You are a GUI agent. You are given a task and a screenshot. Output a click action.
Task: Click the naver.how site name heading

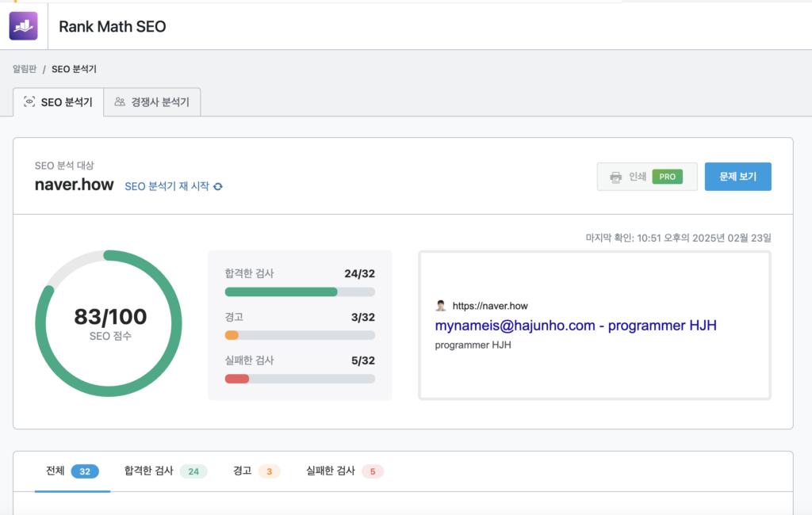pyautogui.click(x=74, y=185)
